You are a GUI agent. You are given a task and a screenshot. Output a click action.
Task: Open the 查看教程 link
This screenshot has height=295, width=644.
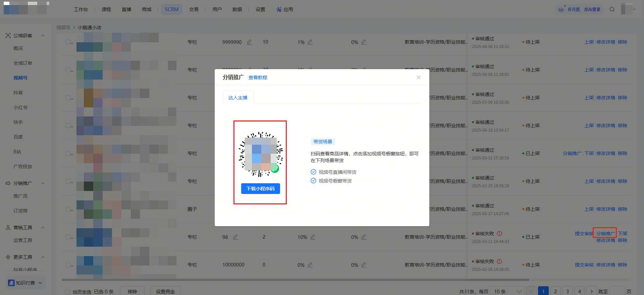tap(258, 78)
